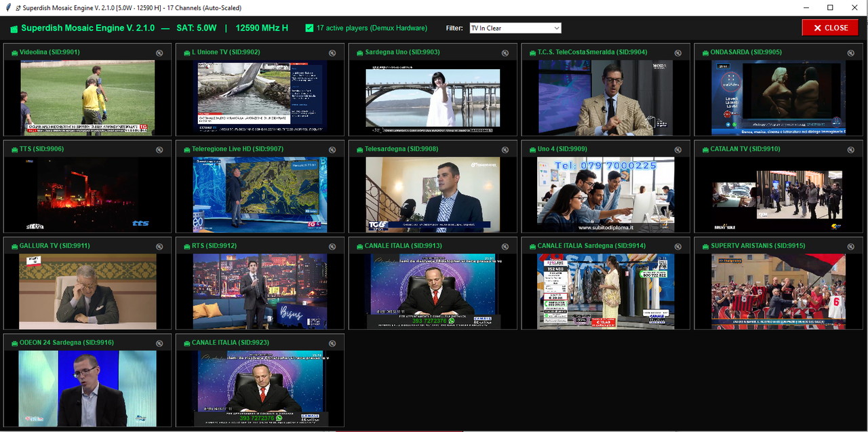This screenshot has width=868, height=432.
Task: Click the TV icon next to Superdish Mosaic Engine header
Action: click(14, 28)
